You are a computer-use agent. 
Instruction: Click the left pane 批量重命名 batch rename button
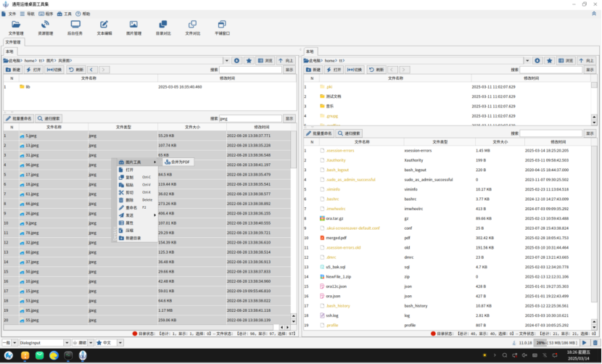(x=19, y=119)
